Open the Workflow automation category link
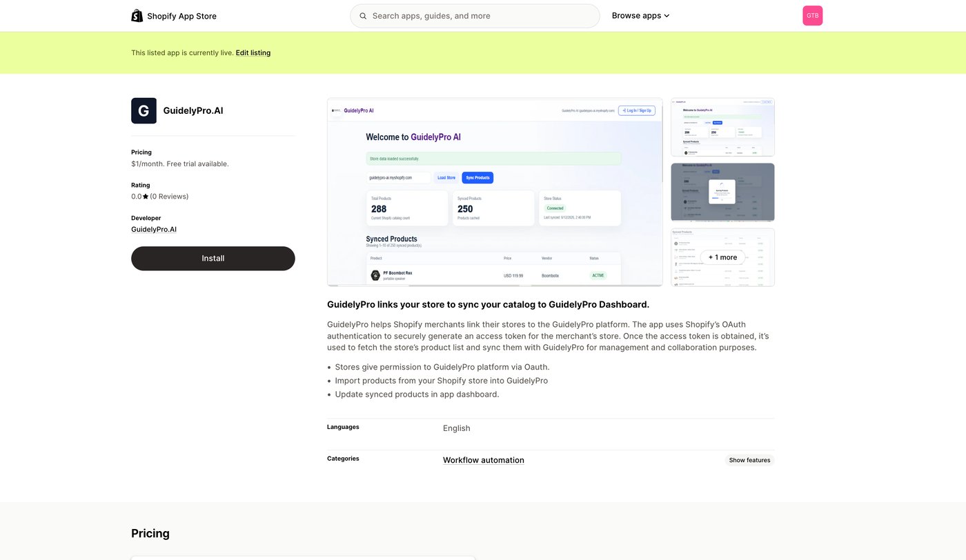The height and width of the screenshot is (560, 966). coord(484,460)
